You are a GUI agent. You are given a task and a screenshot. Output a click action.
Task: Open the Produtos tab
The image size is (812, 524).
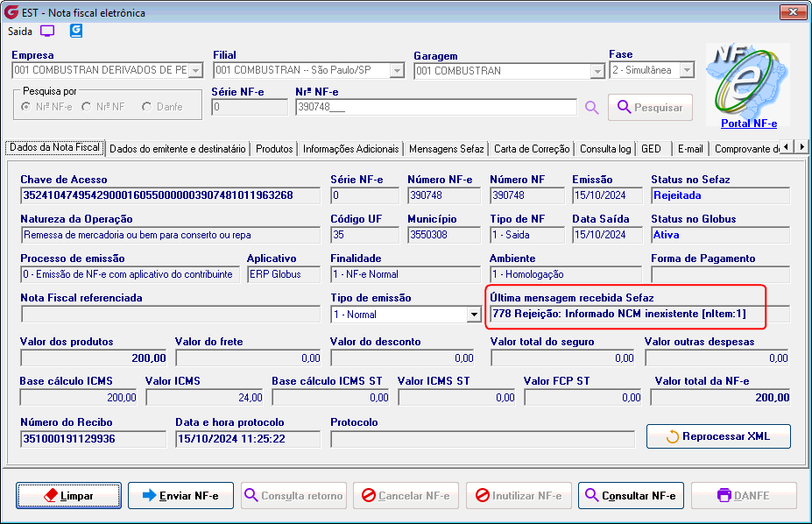(x=274, y=149)
